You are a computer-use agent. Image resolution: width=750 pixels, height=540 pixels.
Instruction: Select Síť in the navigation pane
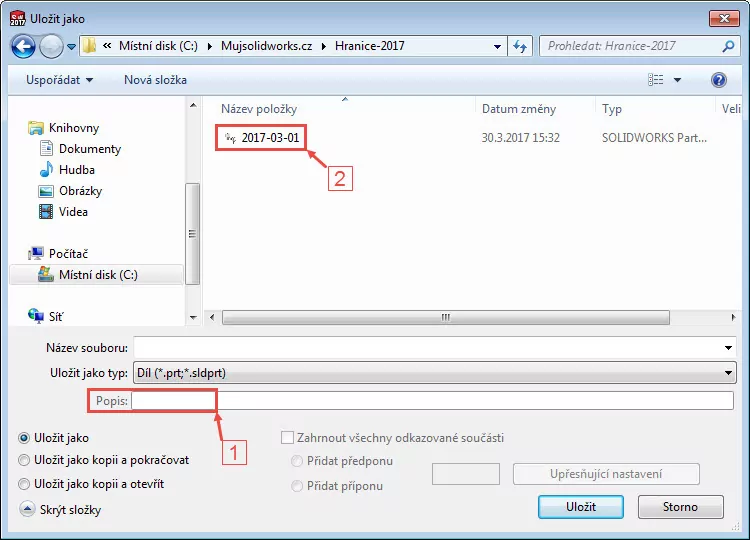tap(56, 316)
